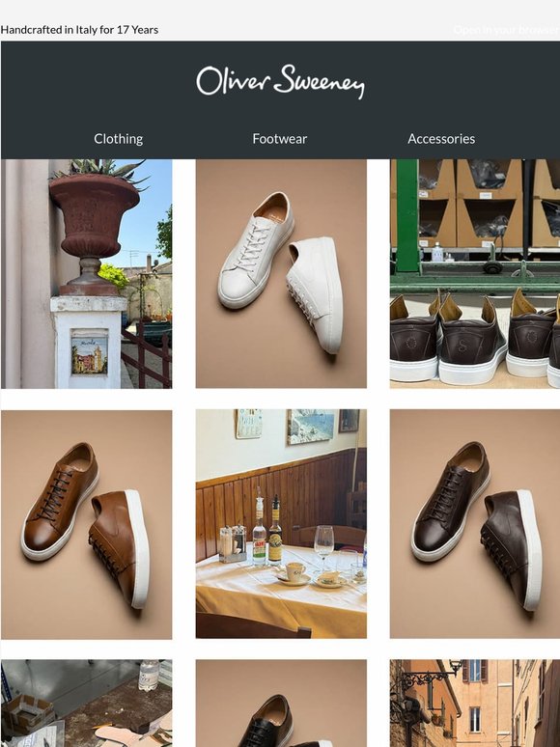Open the tan leather sneakers image
The height and width of the screenshot is (747, 560).
tap(86, 524)
